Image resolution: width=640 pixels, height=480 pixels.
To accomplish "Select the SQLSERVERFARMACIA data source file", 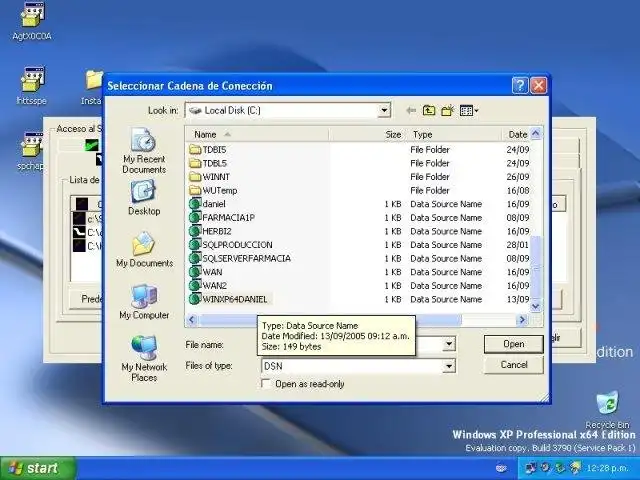I will click(x=240, y=258).
